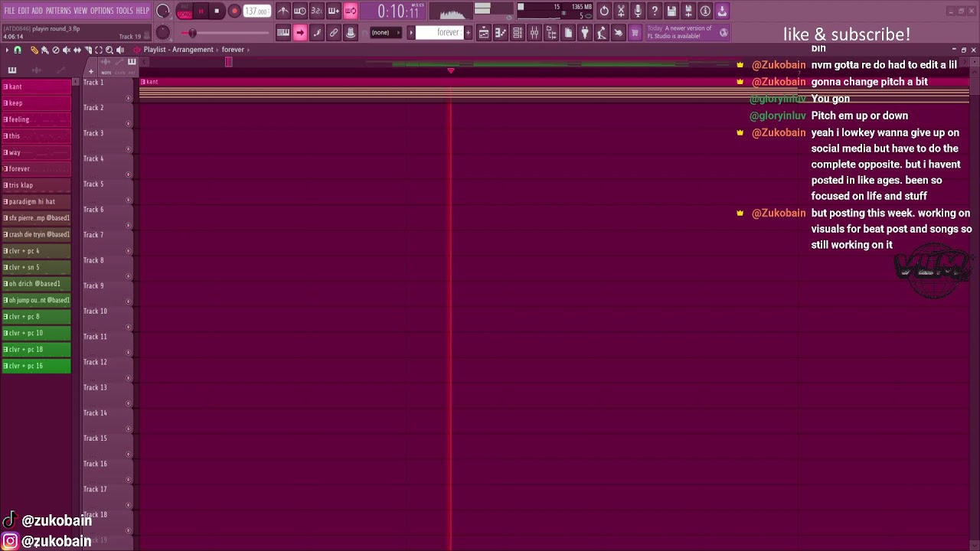Toggle loop recording button
The width and height of the screenshot is (980, 551).
(351, 11)
